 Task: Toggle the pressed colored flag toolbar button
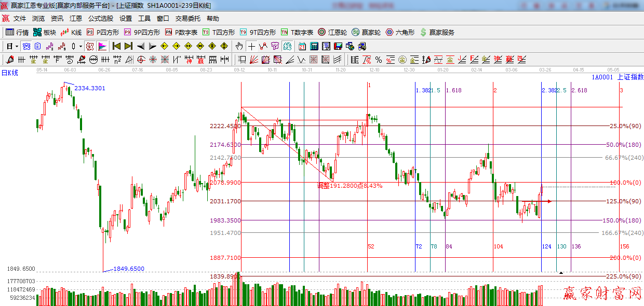102,46
